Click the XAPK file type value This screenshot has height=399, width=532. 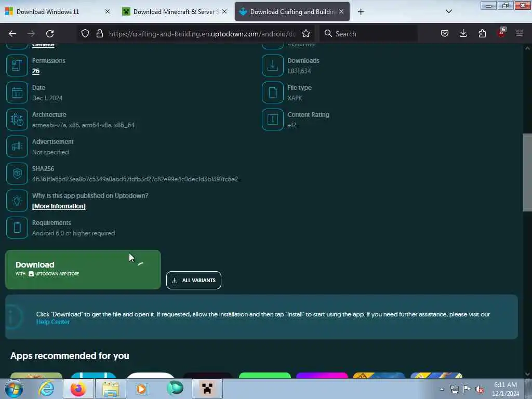tap(295, 98)
